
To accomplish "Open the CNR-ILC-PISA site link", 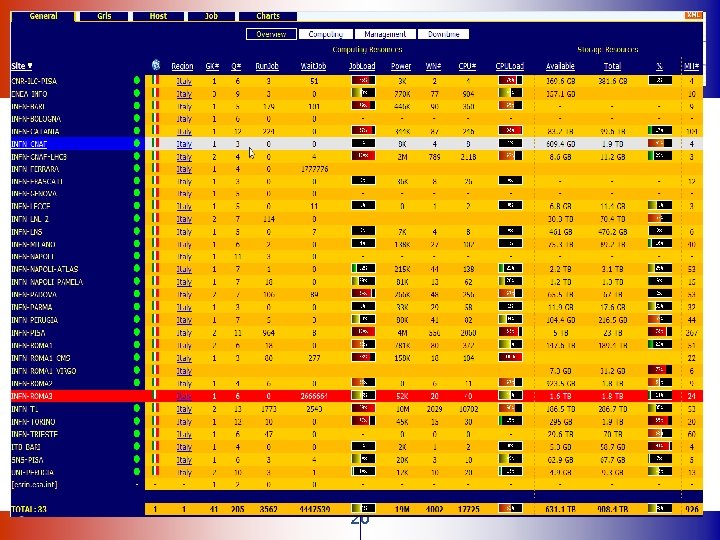I will (34, 81).
